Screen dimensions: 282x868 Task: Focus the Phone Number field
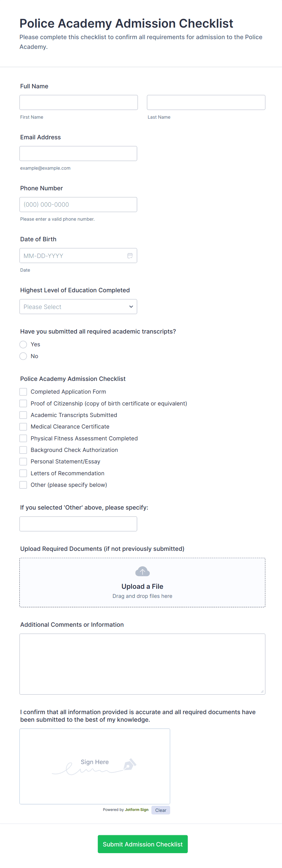click(78, 205)
